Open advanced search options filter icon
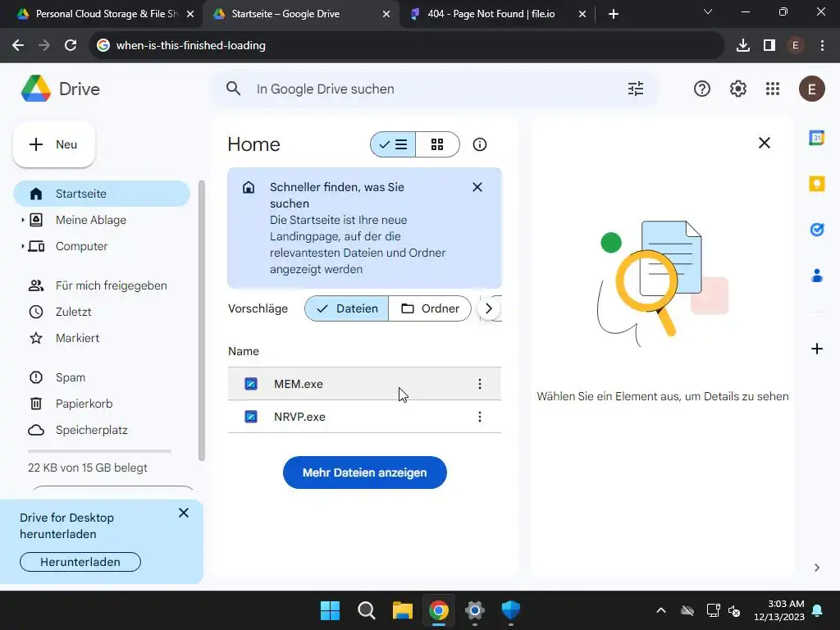Viewport: 840px width, 630px height. (x=636, y=89)
